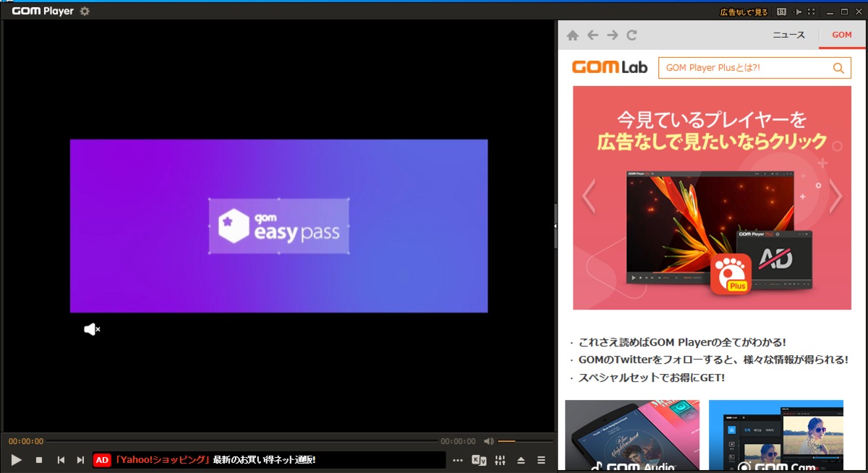Mute audio with speaker icon
868x473 pixels.
[489, 441]
